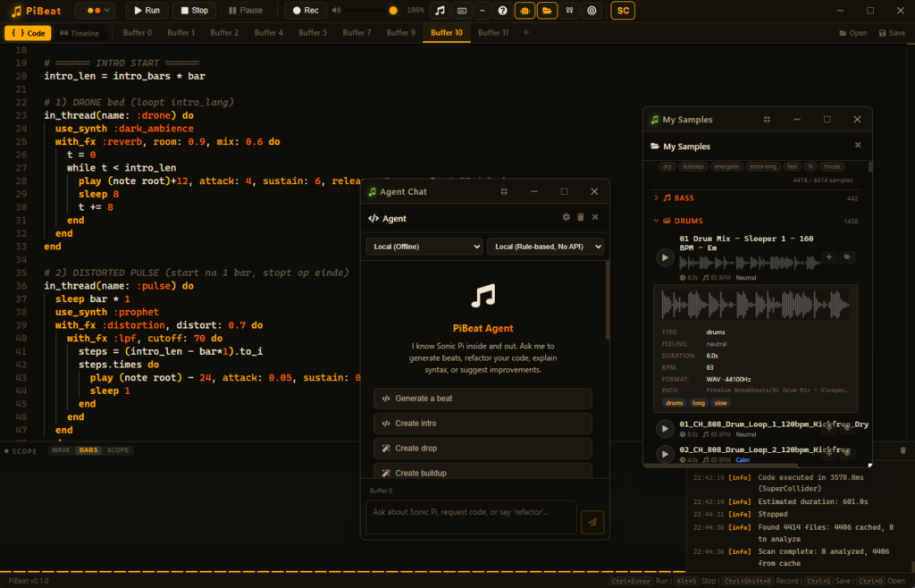The image size is (915, 588).
Task: Click the music note icon in top toolbar
Action: coord(439,11)
